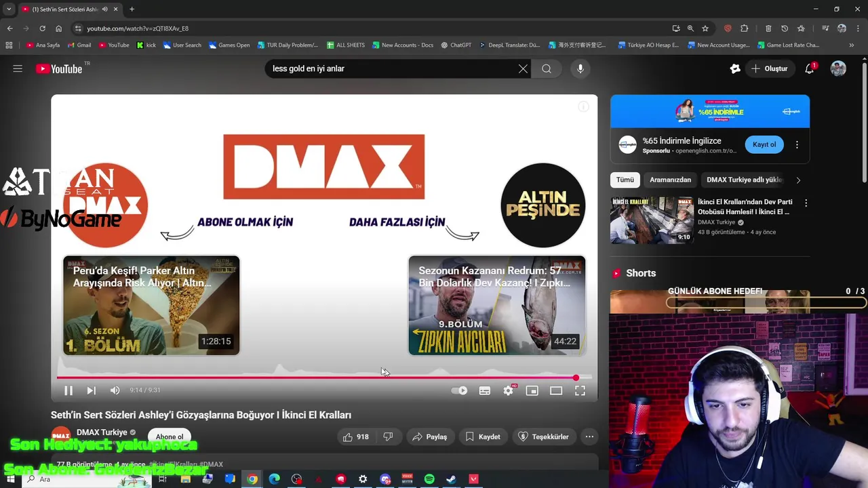This screenshot has width=868, height=488.
Task: Open DMAX Turkiye channel name link
Action: tap(102, 432)
